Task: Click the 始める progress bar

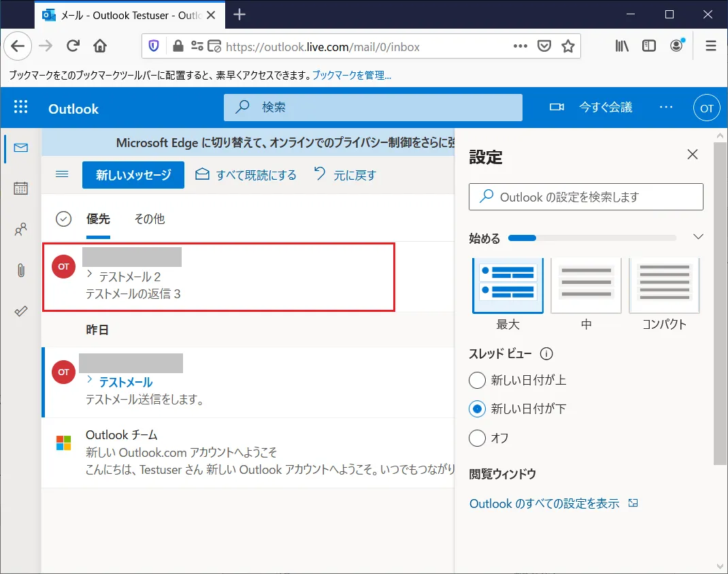Action: (x=593, y=238)
